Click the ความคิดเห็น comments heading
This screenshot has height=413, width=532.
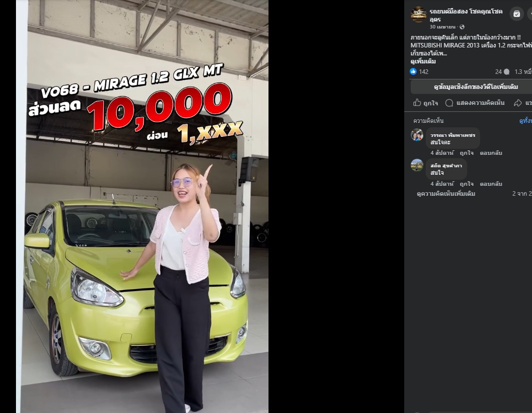428,121
